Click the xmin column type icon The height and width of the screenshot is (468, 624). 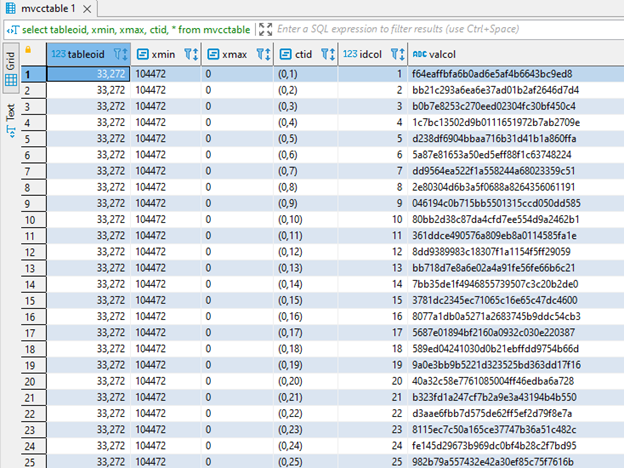(142, 54)
